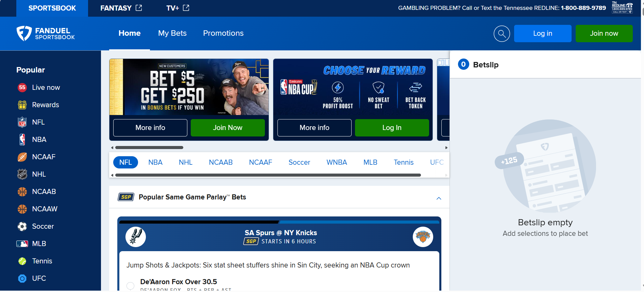The width and height of the screenshot is (644, 292).
Task: Click the Tennis ball icon in sidebar
Action: (22, 261)
